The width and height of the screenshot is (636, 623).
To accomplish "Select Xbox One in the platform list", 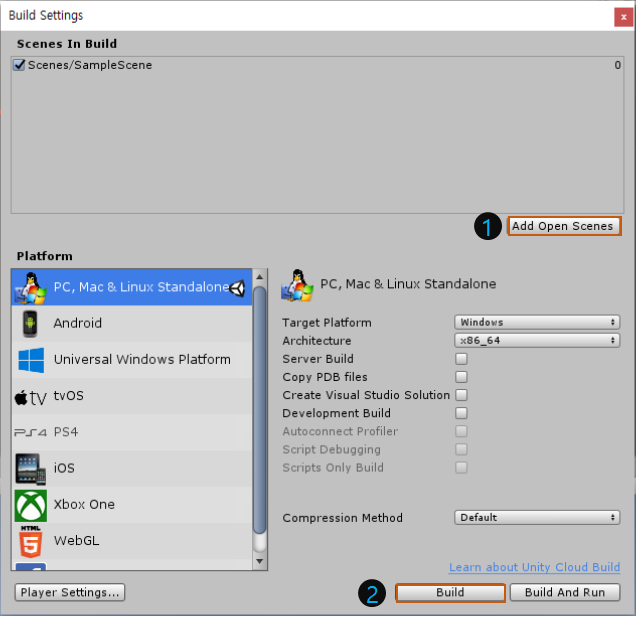I will [x=132, y=505].
